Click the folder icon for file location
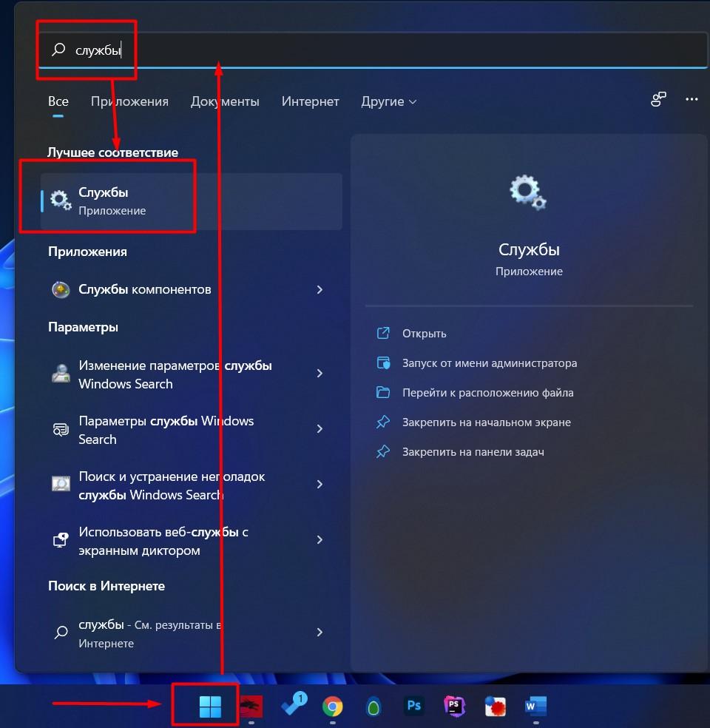The width and height of the screenshot is (710, 728). (383, 392)
